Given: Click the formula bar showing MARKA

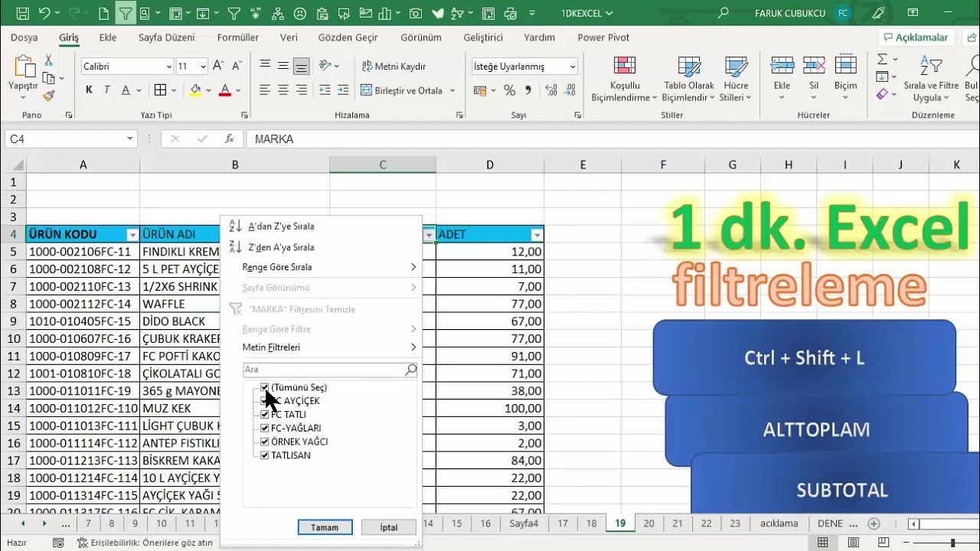Looking at the screenshot, I should point(612,139).
